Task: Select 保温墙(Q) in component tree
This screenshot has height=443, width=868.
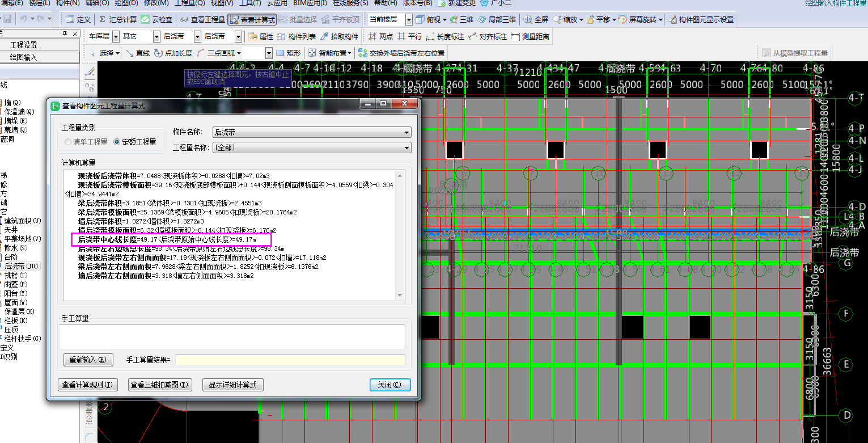Action: [19, 112]
